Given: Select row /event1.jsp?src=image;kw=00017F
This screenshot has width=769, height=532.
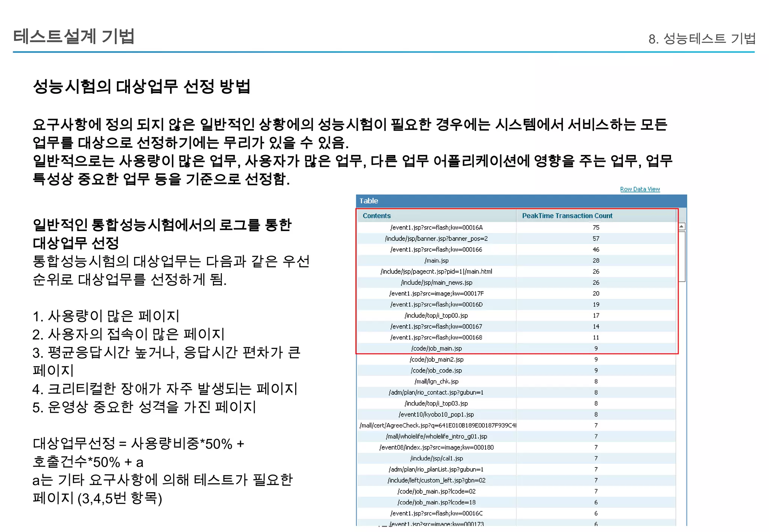Looking at the screenshot, I should 517,293.
